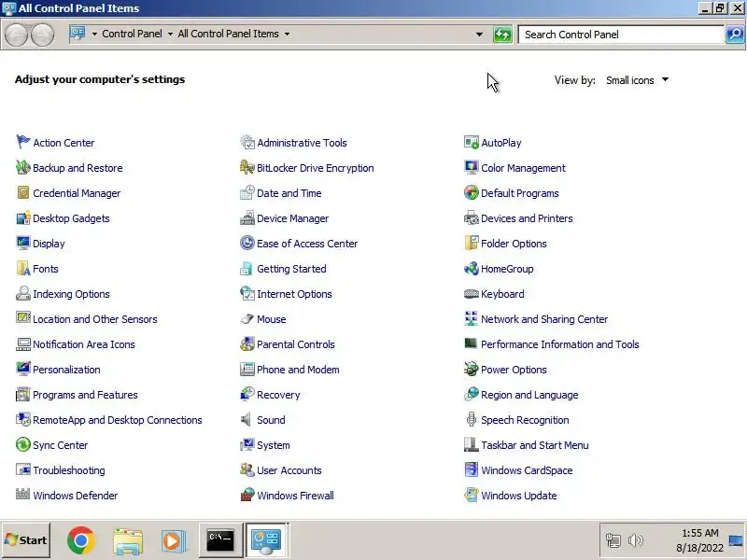Open the Region and Language link
The width and height of the screenshot is (747, 560).
coord(529,395)
